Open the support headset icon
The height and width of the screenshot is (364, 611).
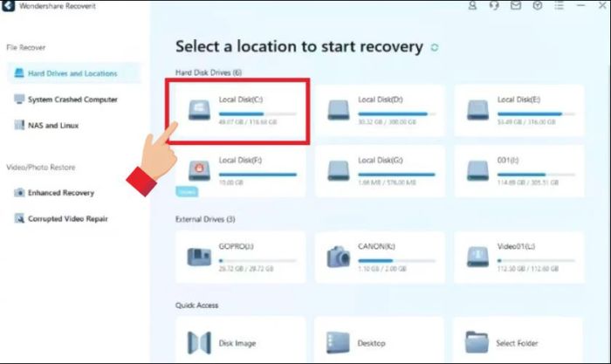tap(494, 5)
